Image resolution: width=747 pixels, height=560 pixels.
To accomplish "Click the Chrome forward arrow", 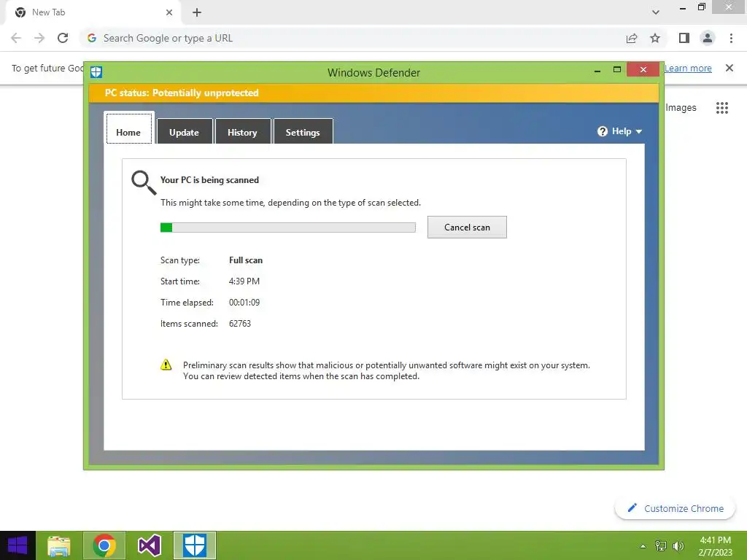I will pos(39,38).
